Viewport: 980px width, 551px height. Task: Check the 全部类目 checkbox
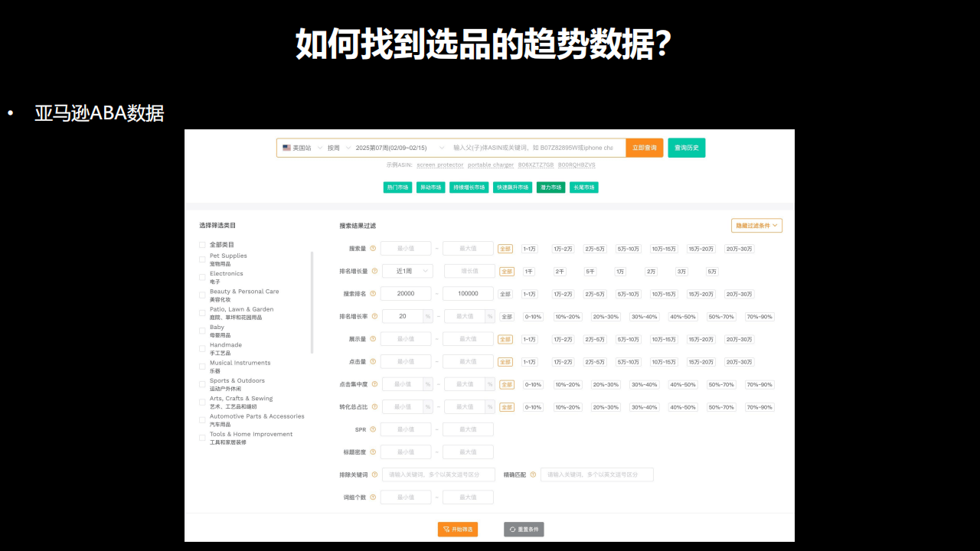click(x=202, y=245)
